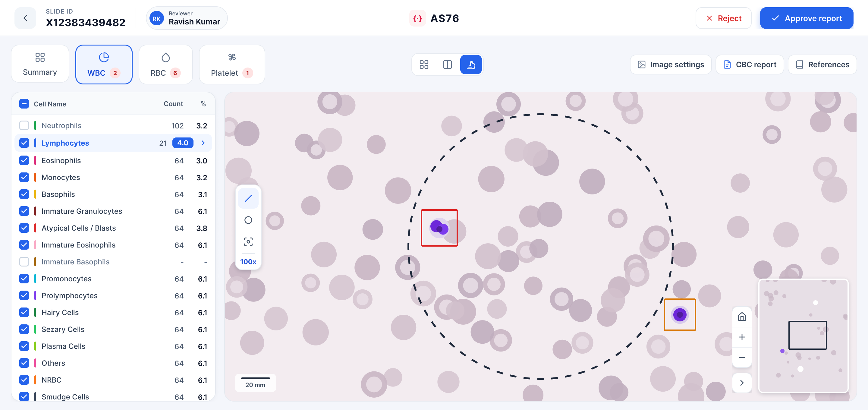Switch to microscope view mode
This screenshot has height=410, width=868.
[x=471, y=65]
